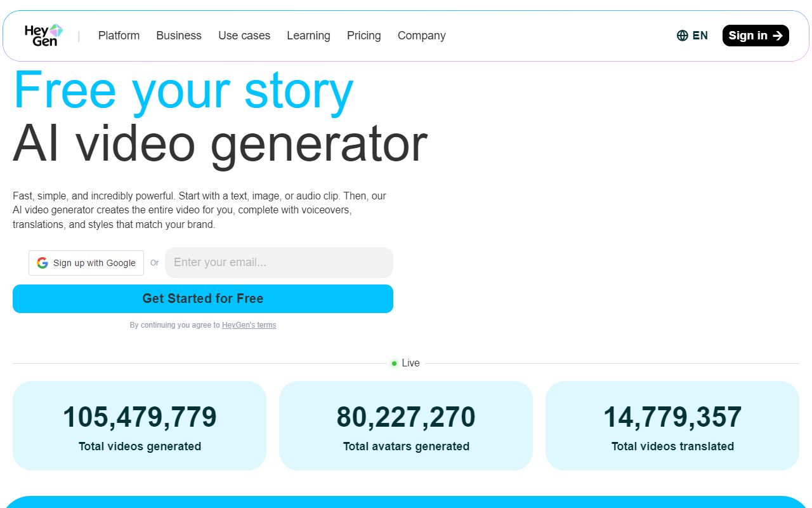The image size is (812, 508).
Task: Click the HeyGen logo
Action: (x=43, y=36)
